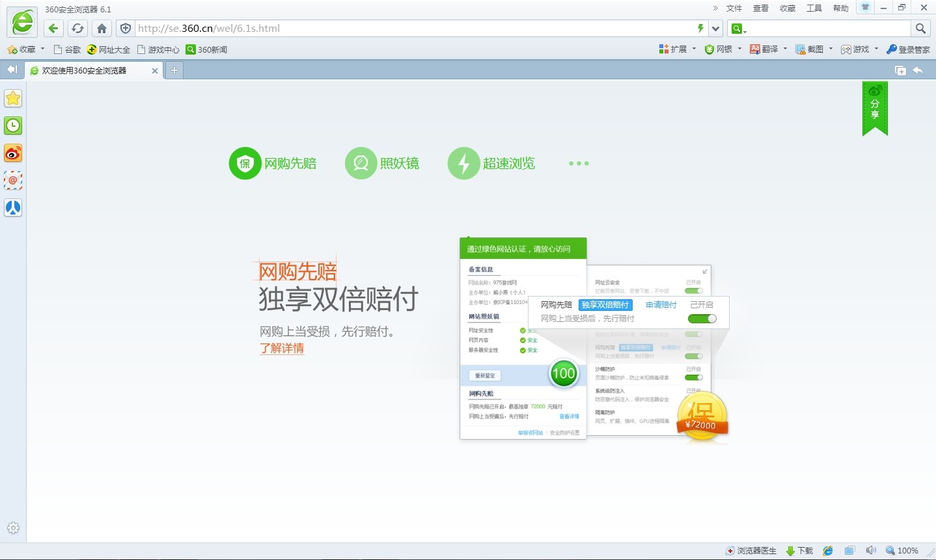Open a new tab with plus button
The image size is (936, 560).
[x=174, y=70]
